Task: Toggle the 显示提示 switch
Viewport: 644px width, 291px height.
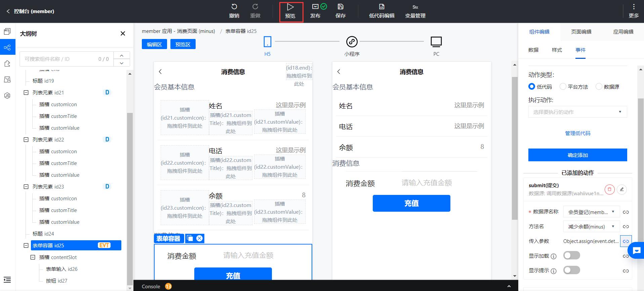Action: [x=572, y=270]
